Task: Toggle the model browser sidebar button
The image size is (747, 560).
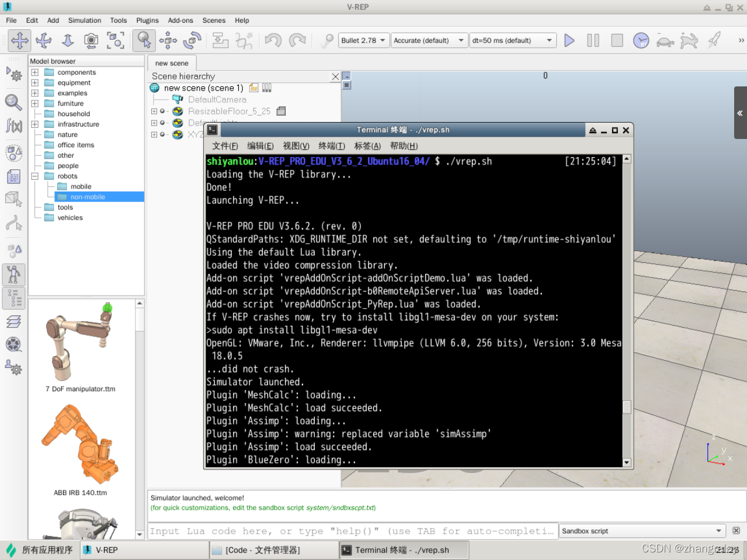Action: pyautogui.click(x=14, y=274)
